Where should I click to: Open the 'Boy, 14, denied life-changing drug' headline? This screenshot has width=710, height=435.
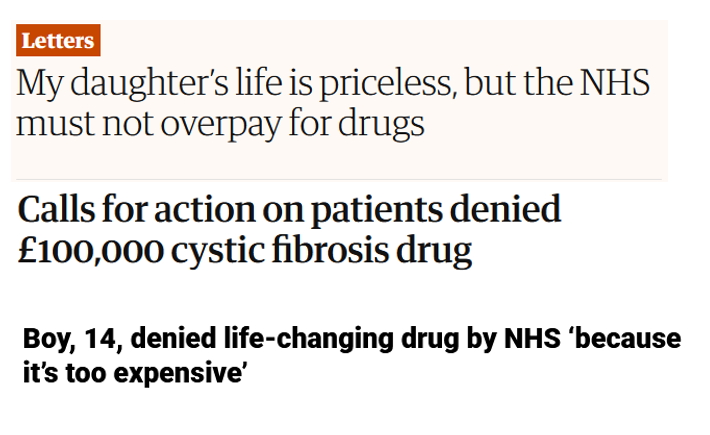coord(351,340)
